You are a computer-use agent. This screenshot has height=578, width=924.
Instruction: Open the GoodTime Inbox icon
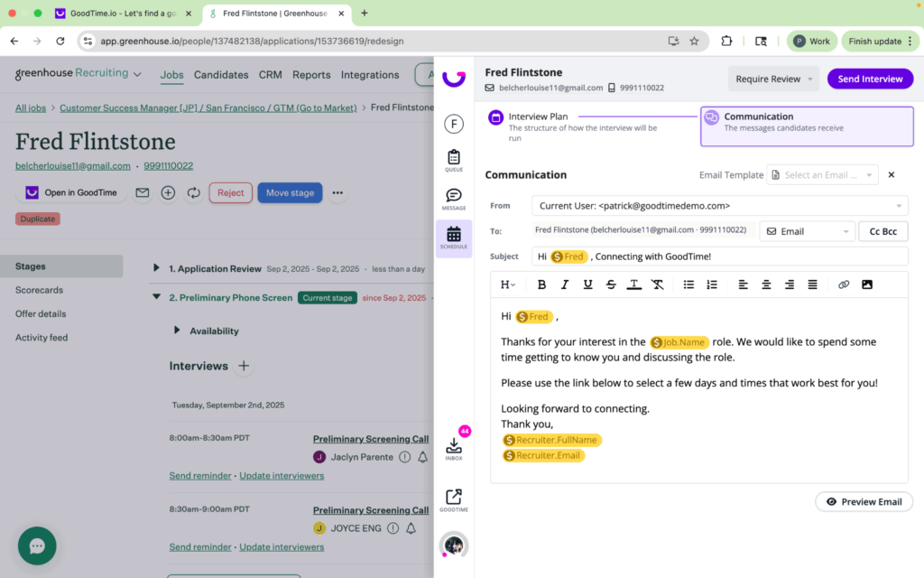pyautogui.click(x=453, y=446)
